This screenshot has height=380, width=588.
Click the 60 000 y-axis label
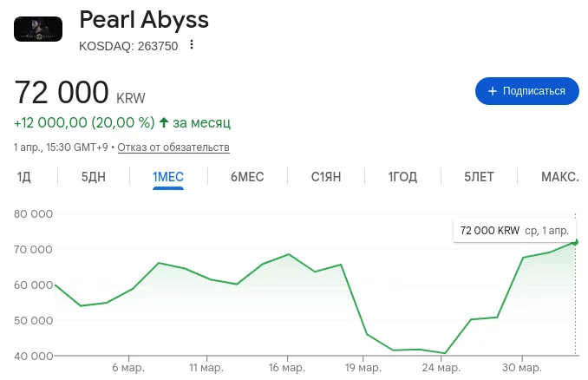click(x=33, y=285)
